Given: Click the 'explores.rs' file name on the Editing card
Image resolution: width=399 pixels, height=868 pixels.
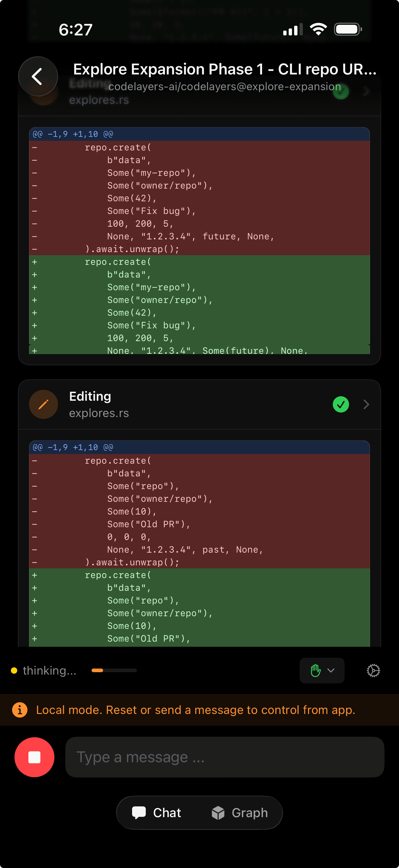Looking at the screenshot, I should 99,413.
